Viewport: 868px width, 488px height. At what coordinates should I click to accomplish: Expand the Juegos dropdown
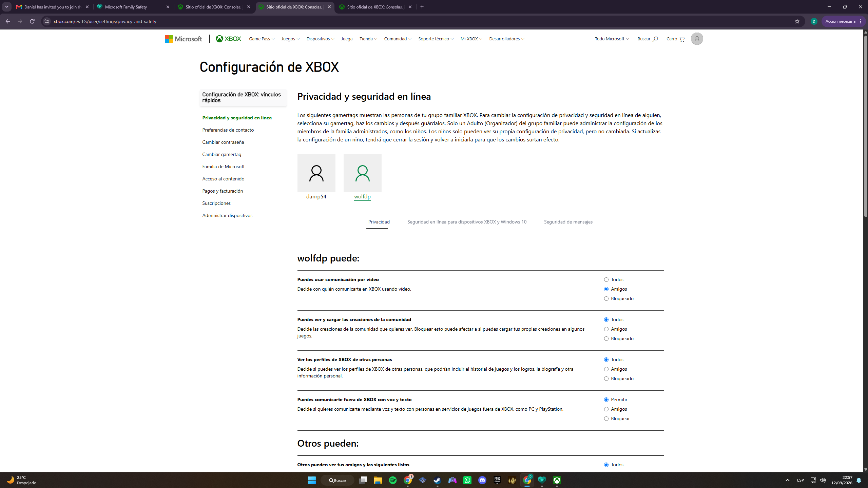pyautogui.click(x=290, y=39)
